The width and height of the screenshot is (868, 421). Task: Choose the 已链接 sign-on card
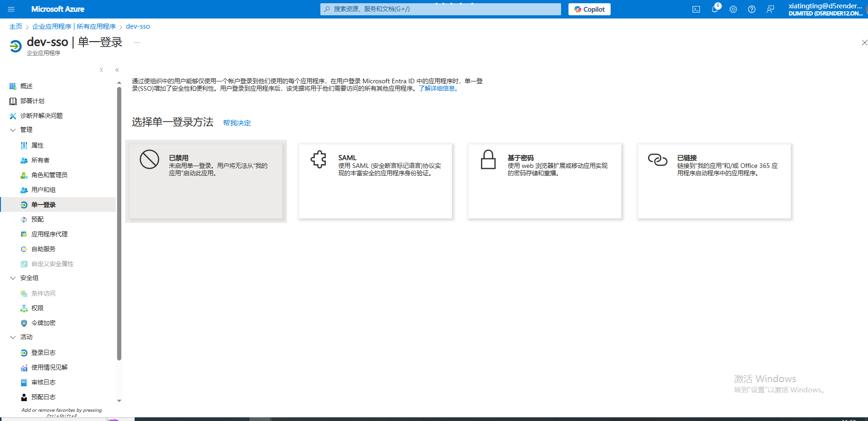(x=714, y=181)
